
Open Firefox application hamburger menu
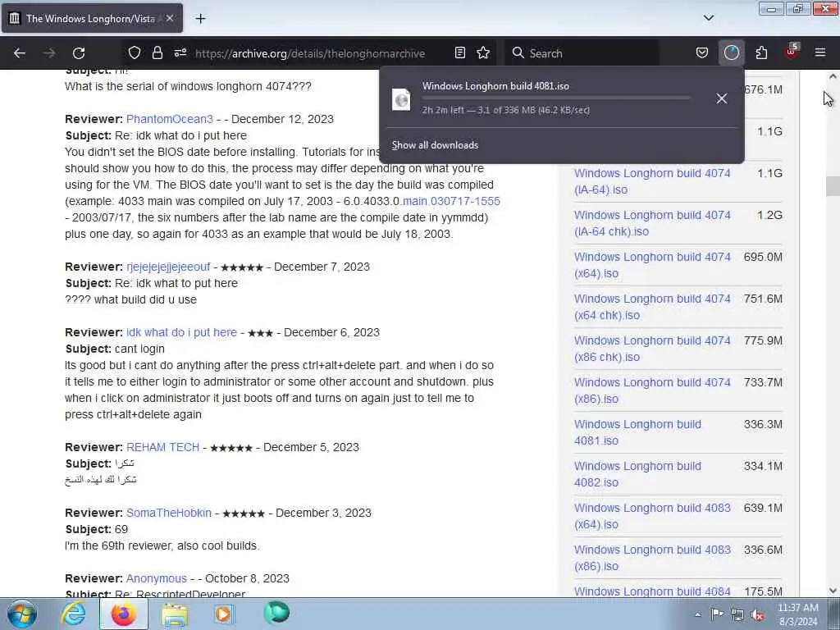tap(820, 53)
